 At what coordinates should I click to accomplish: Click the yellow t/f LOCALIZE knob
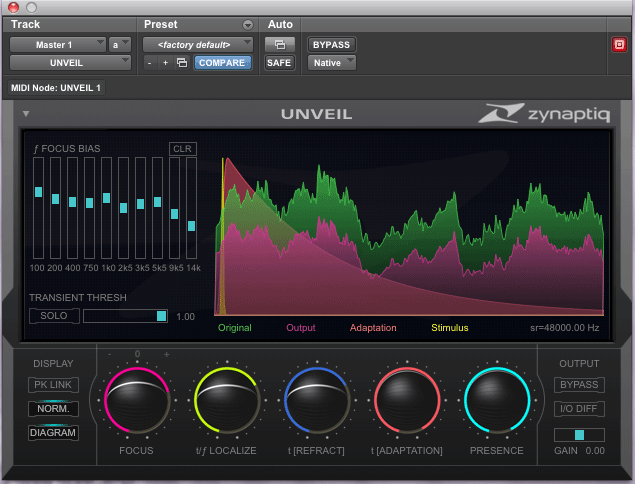[227, 400]
